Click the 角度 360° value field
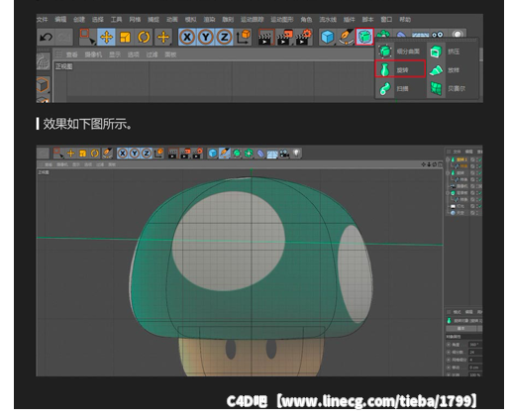This screenshot has height=420, width=510. click(475, 345)
